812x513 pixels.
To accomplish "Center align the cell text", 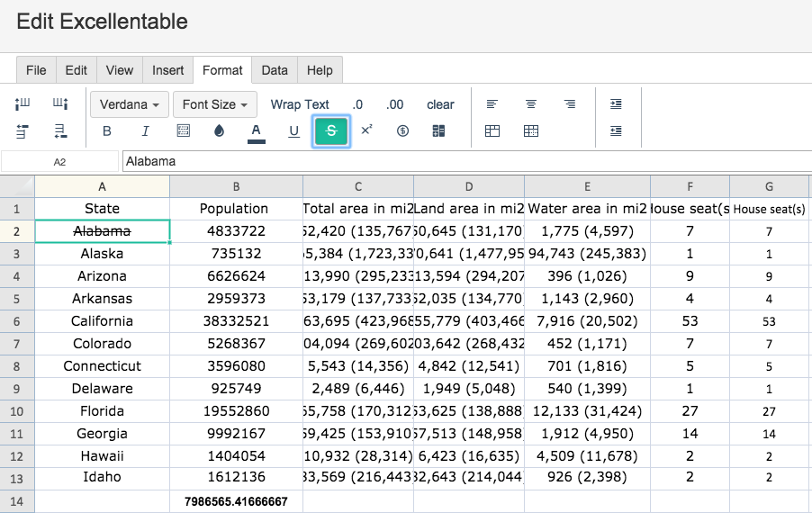I will 531,104.
